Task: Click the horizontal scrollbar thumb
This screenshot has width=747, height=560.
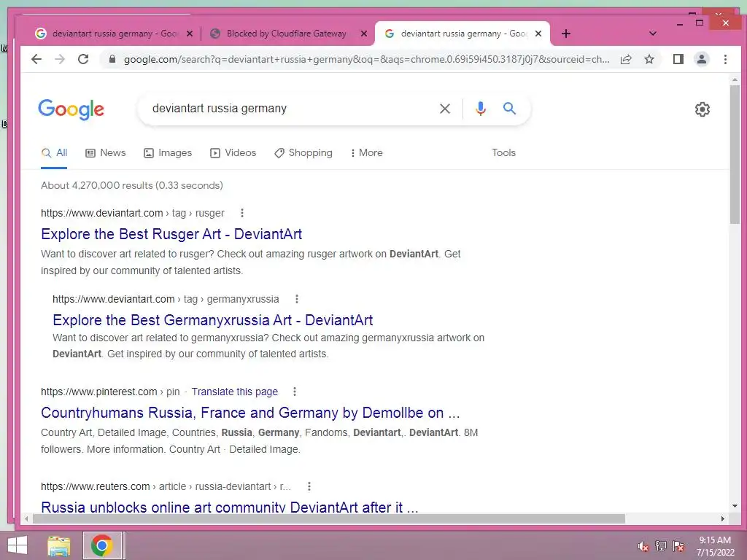Action: [x=329, y=518]
